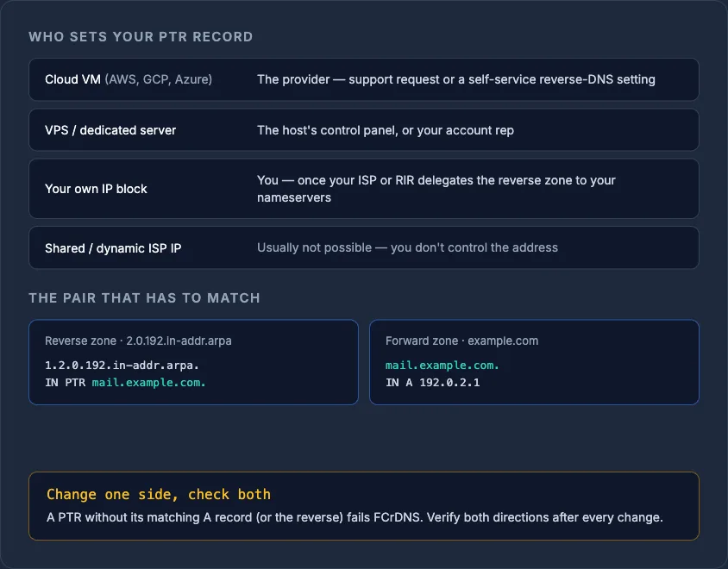Select the 'Shared / dynamic ISP IP' label
Image resolution: width=728 pixels, height=569 pixels.
coord(113,248)
